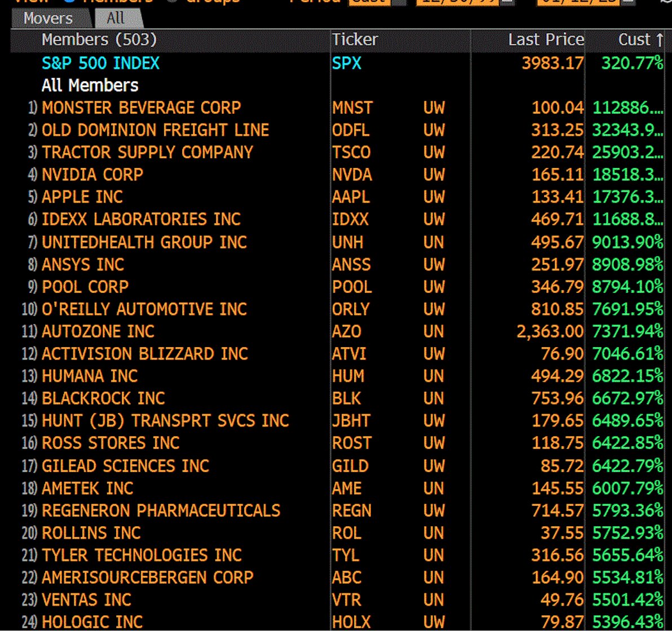This screenshot has width=672, height=631.
Task: Switch to the All tab
Action: pos(117,19)
